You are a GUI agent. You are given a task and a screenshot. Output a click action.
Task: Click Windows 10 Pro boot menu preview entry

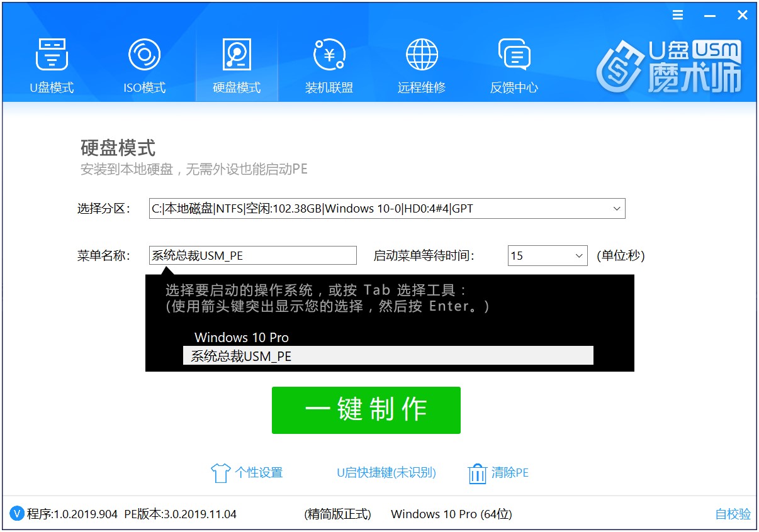coord(242,338)
